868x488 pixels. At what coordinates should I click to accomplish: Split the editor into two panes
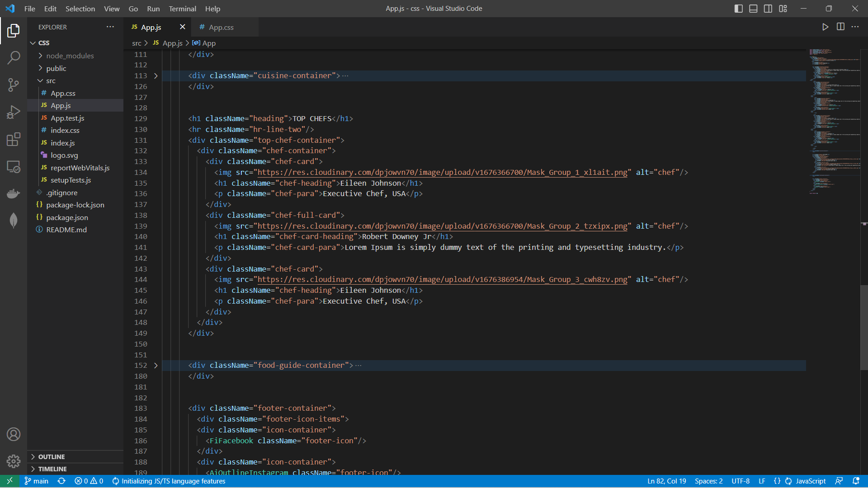840,27
